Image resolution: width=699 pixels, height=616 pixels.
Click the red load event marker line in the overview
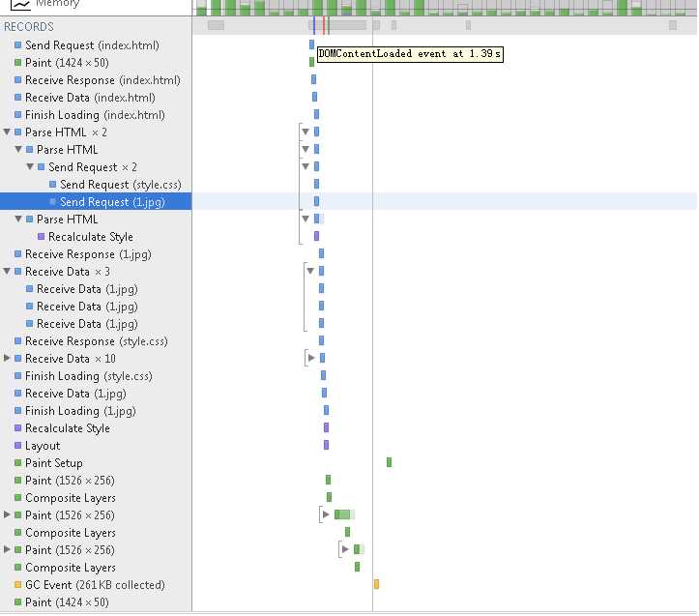click(324, 25)
